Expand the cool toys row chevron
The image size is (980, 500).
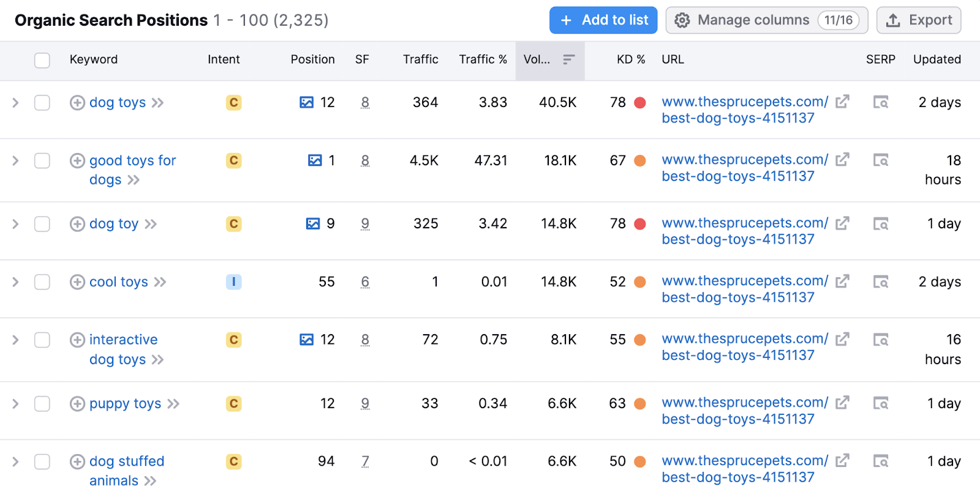pos(16,282)
